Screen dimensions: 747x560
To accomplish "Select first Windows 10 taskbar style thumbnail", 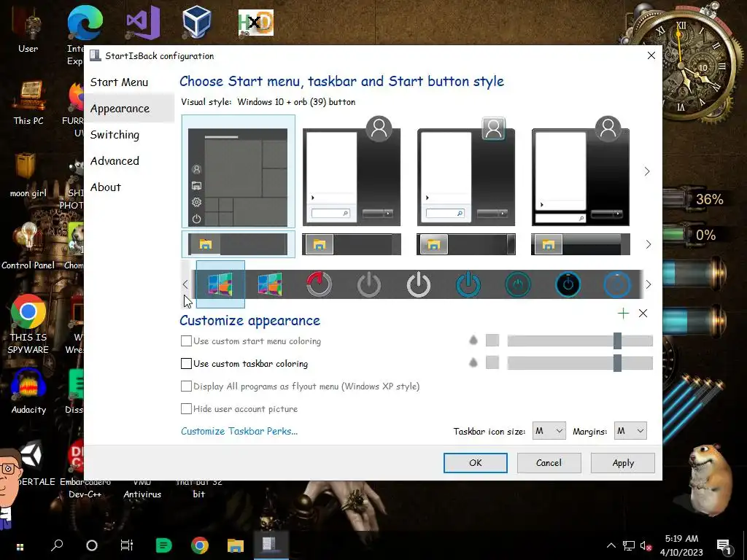I will 239,244.
